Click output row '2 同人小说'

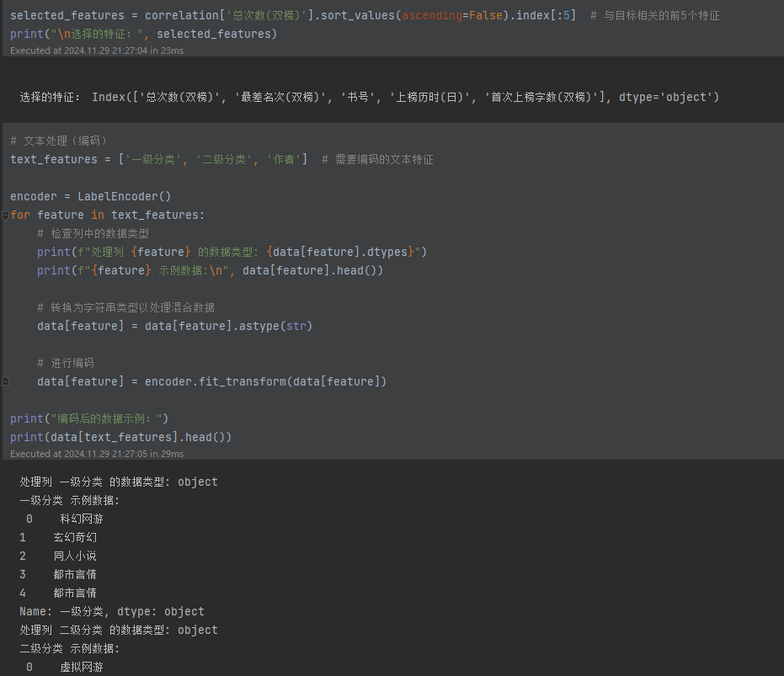point(58,556)
